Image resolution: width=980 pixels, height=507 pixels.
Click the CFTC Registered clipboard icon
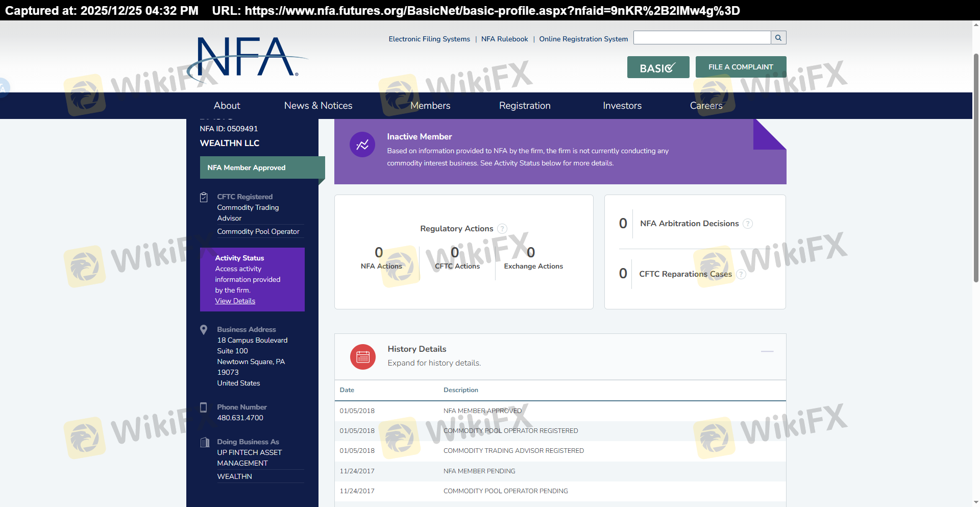coord(204,197)
